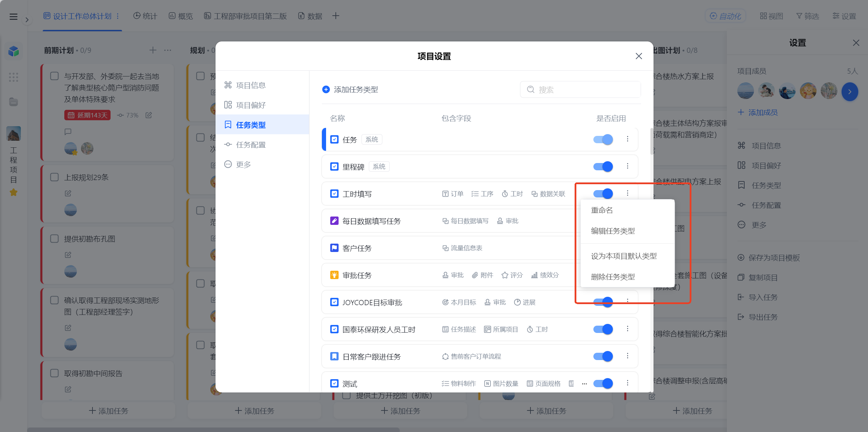This screenshot has height=432, width=868.
Task: Switch to the 数据 tab
Action: tap(310, 16)
